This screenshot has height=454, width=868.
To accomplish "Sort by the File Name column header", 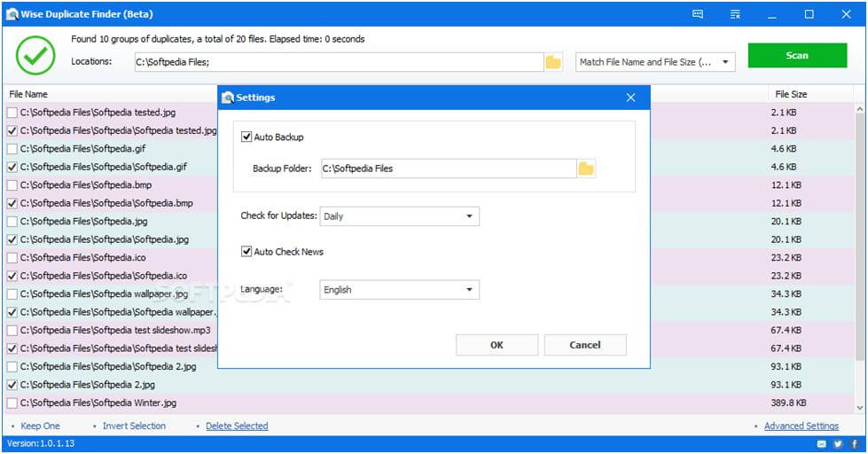I will (x=28, y=94).
